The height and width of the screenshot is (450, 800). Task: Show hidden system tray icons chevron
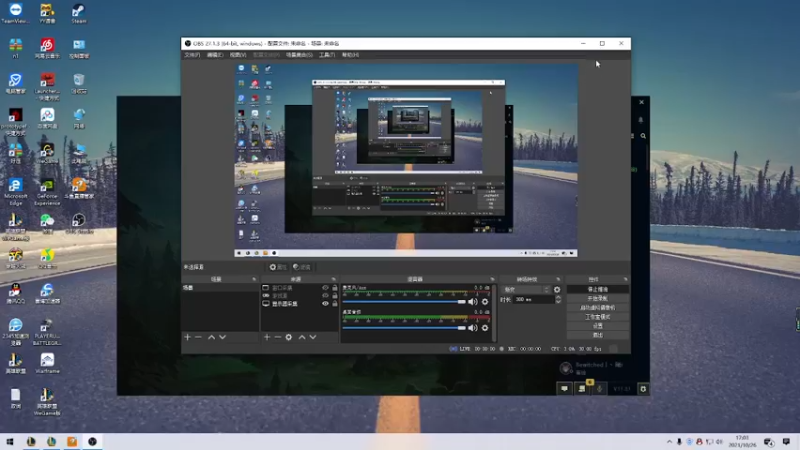click(669, 441)
